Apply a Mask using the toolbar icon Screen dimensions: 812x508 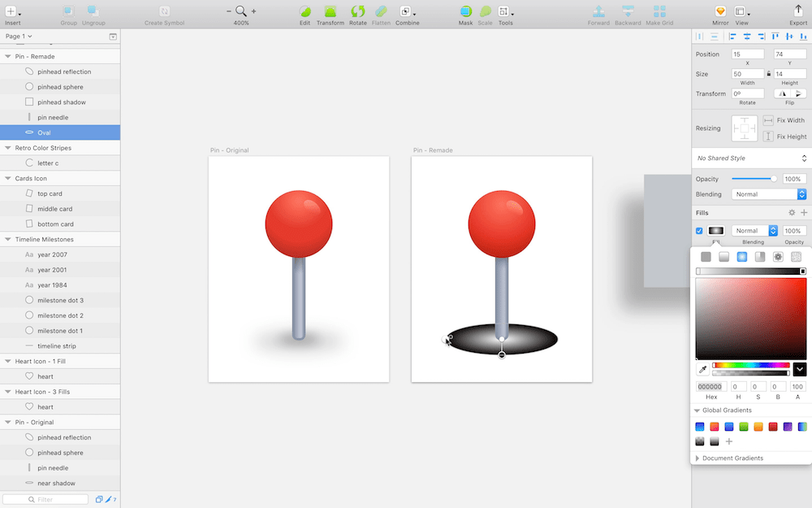coord(465,14)
